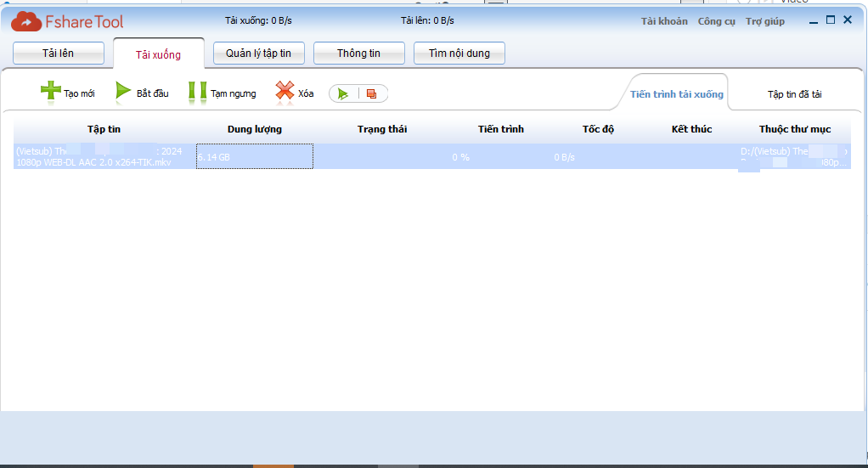Go to the Thông tin tab
868x468 pixels.
coord(358,54)
